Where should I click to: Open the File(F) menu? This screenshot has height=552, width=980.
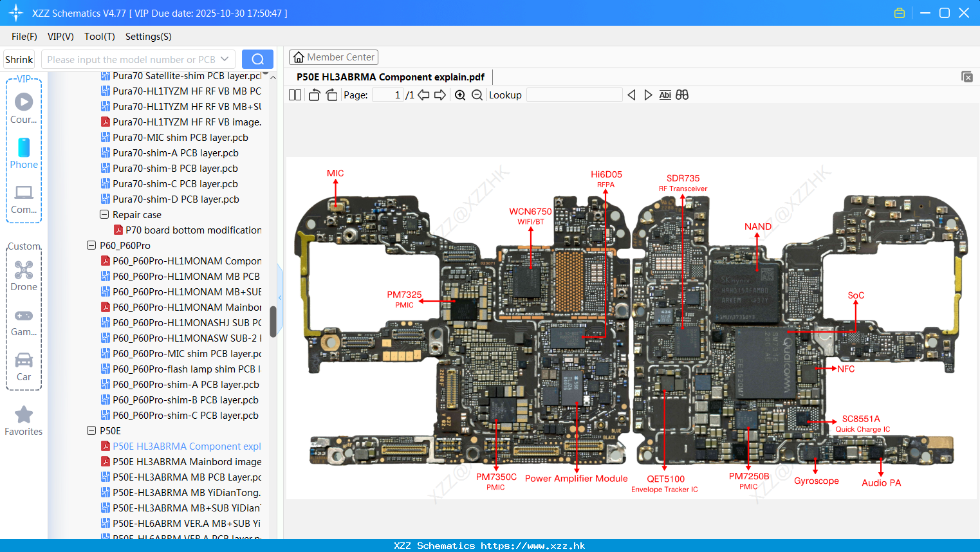(x=24, y=37)
